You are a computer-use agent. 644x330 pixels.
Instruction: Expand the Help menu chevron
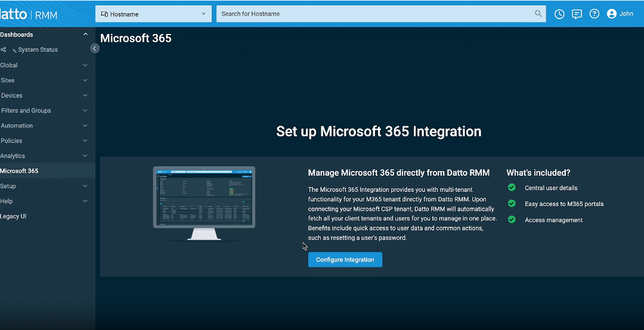[x=85, y=201]
